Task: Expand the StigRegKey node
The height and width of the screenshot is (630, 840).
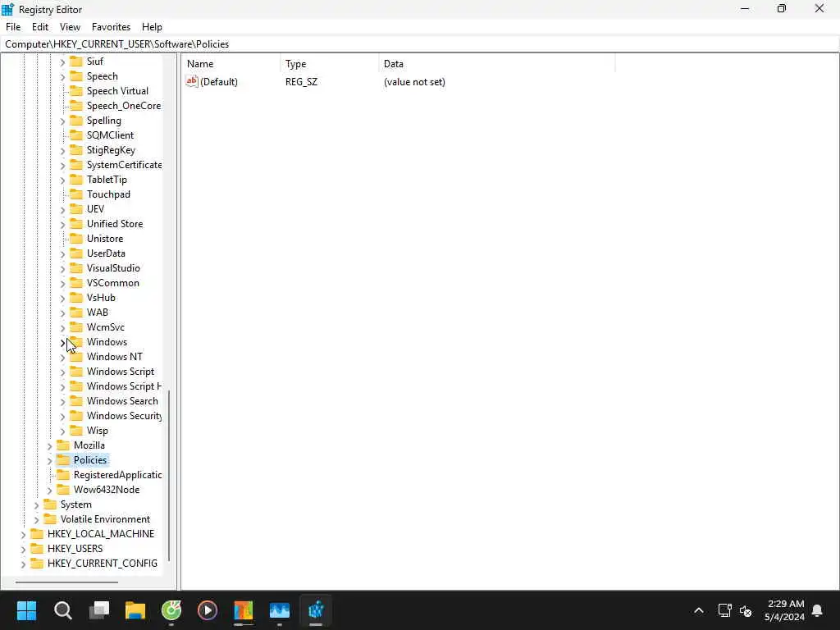Action: pyautogui.click(x=62, y=151)
